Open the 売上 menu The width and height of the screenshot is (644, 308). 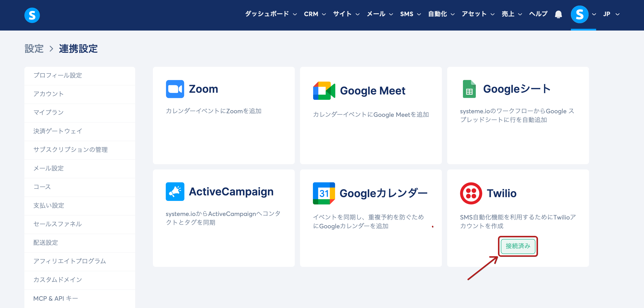[x=508, y=14]
